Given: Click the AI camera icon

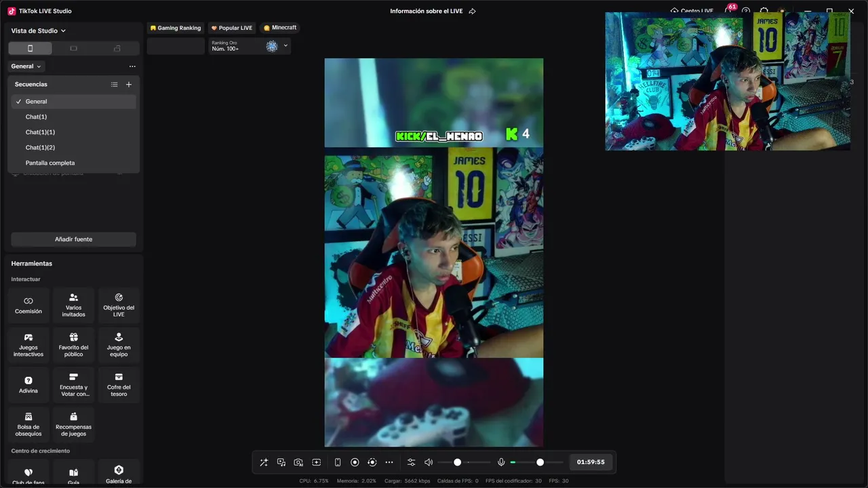Looking at the screenshot, I should (298, 462).
